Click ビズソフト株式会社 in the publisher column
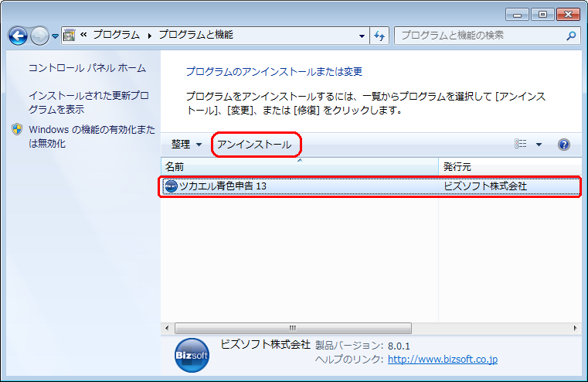 pos(485,186)
